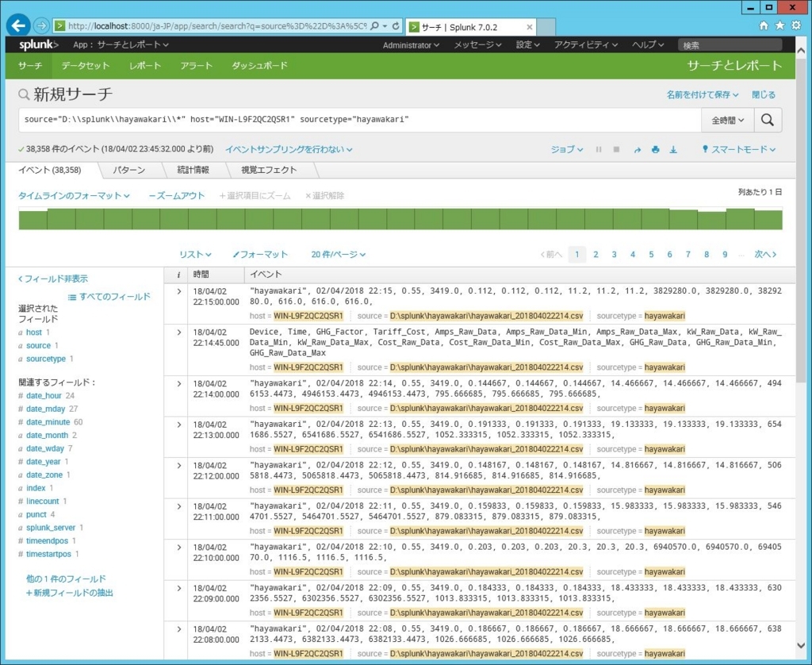Image resolution: width=812 pixels, height=665 pixels.
Task: Open the punct field
Action: pos(36,514)
